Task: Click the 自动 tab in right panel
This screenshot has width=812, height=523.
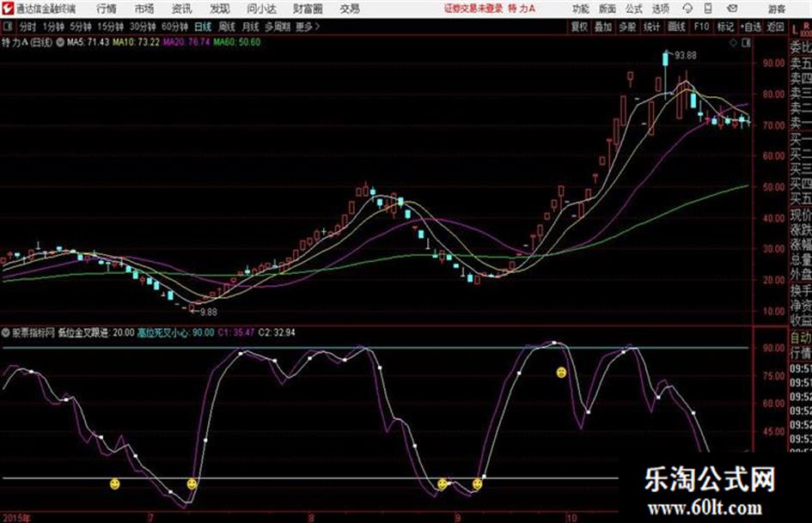Action: point(801,338)
